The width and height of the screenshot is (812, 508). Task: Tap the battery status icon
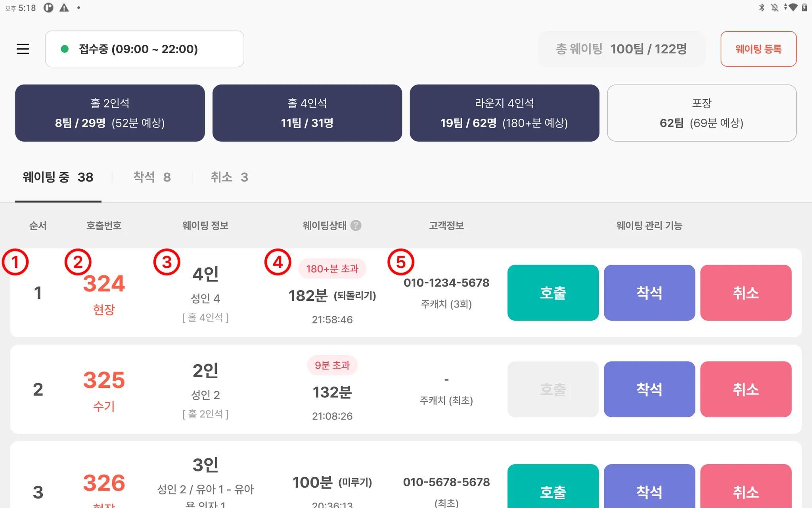tap(804, 8)
